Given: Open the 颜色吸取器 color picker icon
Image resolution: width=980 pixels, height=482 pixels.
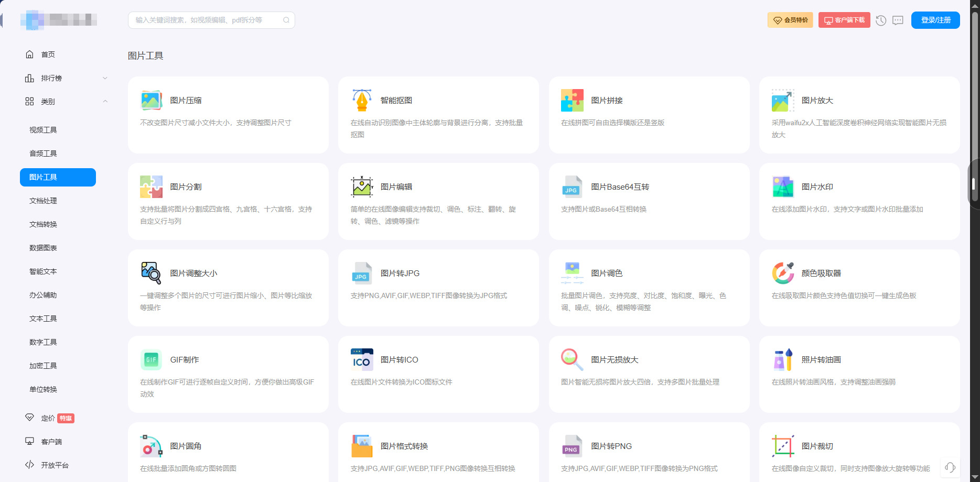Looking at the screenshot, I should pos(783,273).
